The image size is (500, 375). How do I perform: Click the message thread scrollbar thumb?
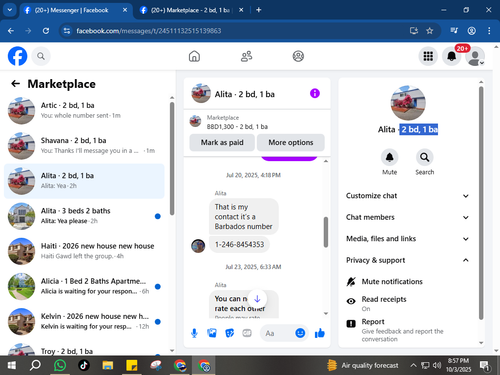click(326, 232)
